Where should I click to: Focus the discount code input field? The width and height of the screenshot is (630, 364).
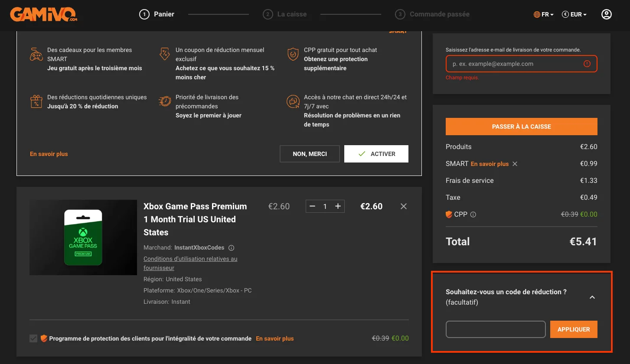(x=496, y=329)
